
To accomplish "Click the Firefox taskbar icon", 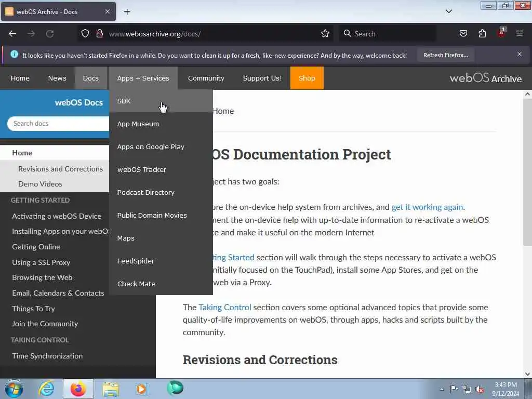I will tap(78, 389).
